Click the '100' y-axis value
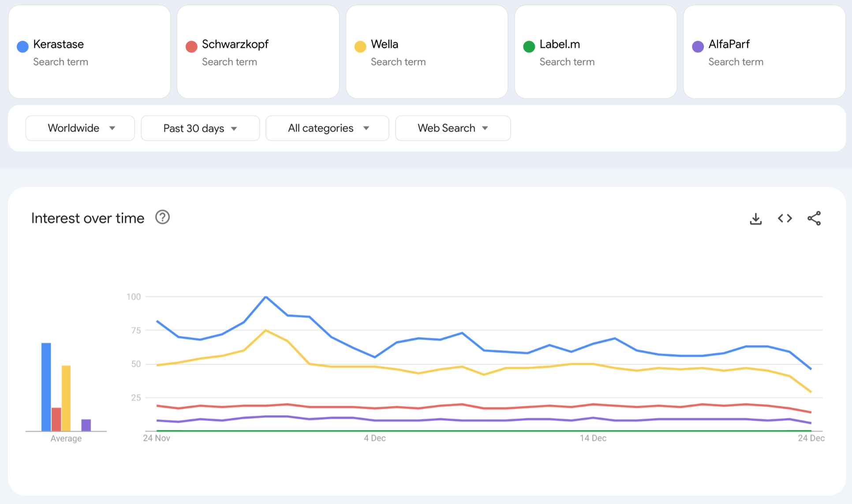 point(134,297)
